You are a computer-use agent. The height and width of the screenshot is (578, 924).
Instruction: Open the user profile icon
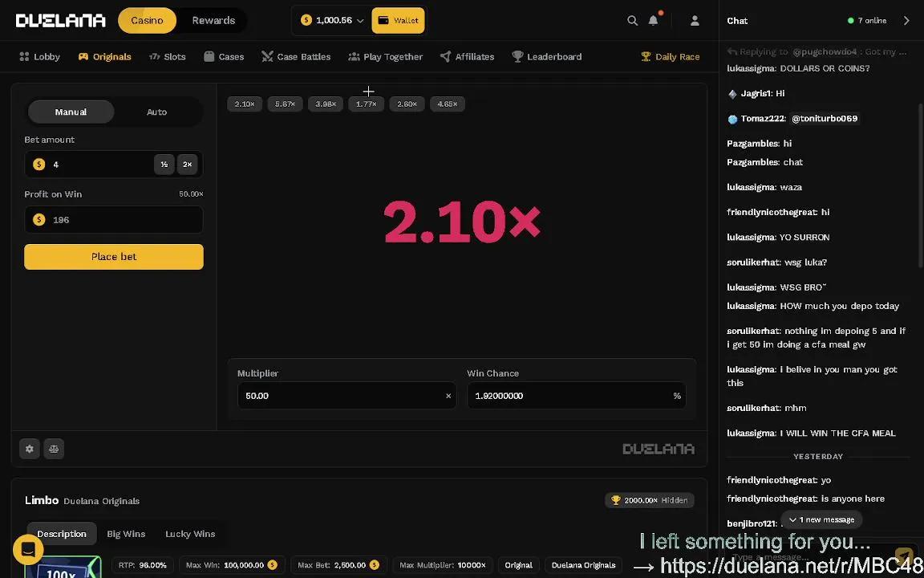click(x=695, y=21)
